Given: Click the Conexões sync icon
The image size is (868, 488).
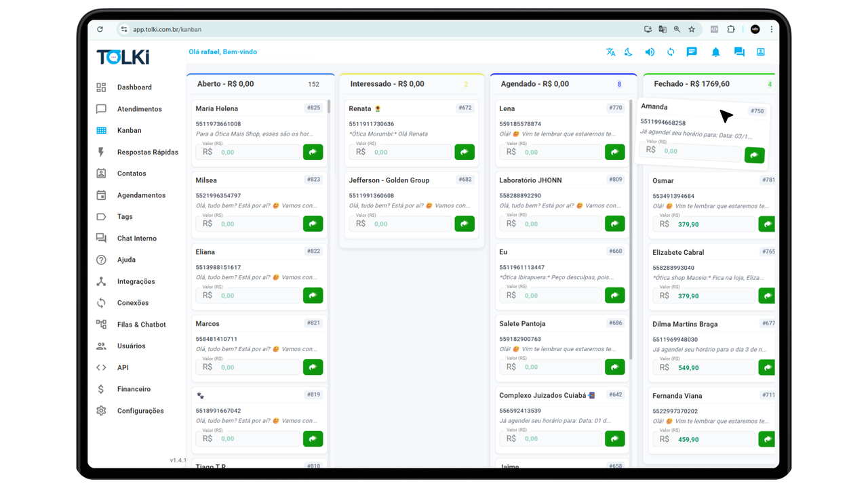Looking at the screenshot, I should tap(101, 303).
